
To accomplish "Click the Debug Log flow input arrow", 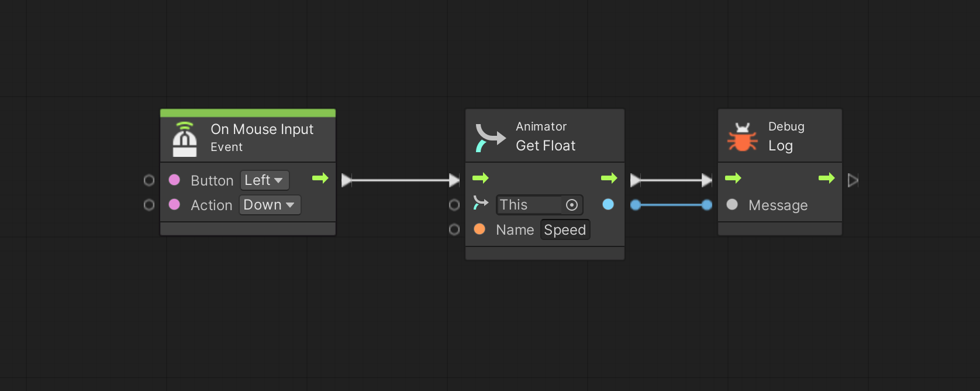I will [x=733, y=178].
